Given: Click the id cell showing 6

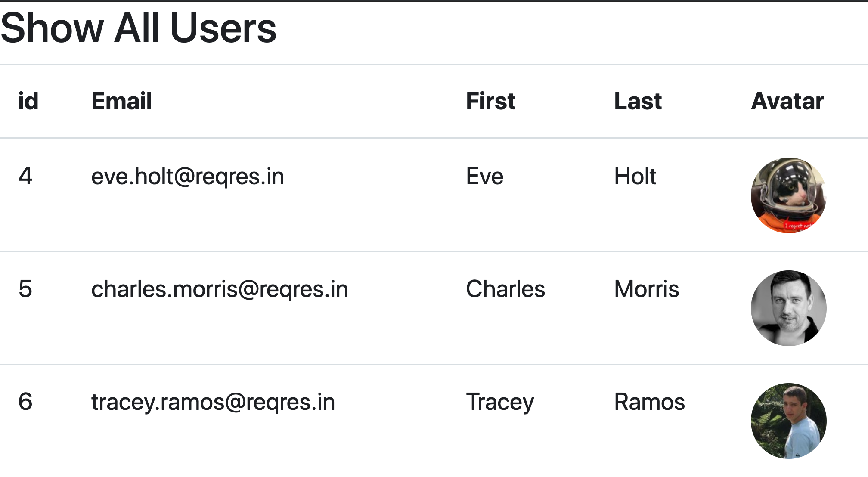Looking at the screenshot, I should pyautogui.click(x=25, y=402).
